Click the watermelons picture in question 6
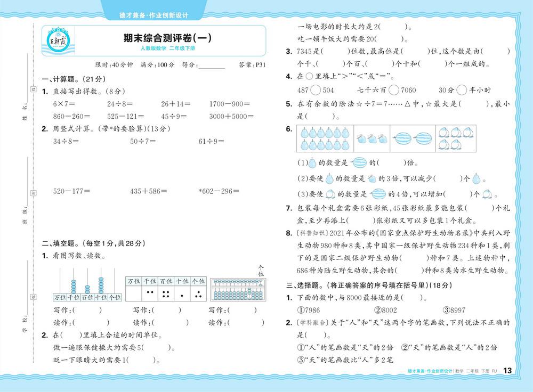533x392 pixels. [413, 138]
